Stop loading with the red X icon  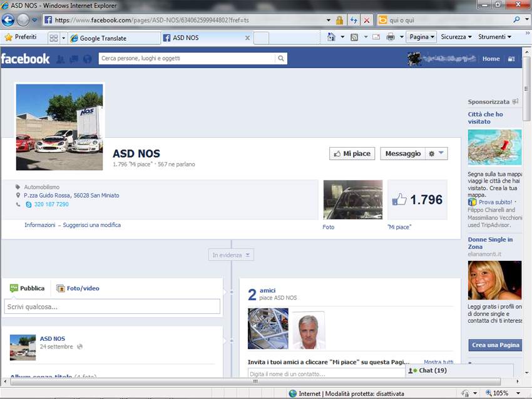click(367, 21)
